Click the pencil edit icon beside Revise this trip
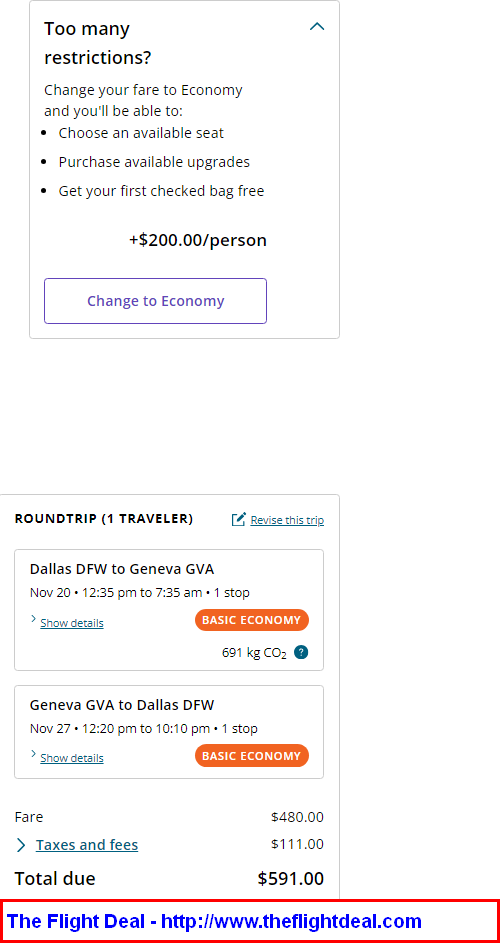The height and width of the screenshot is (943, 500). 239,519
